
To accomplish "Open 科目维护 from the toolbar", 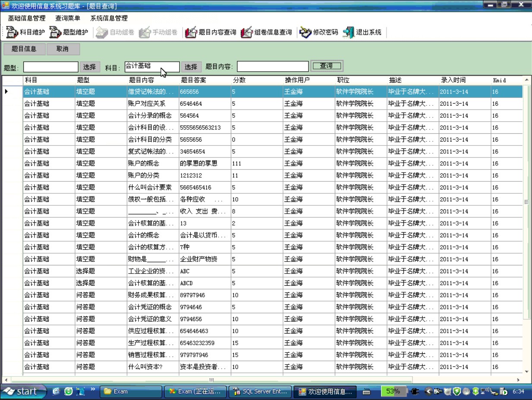I will [26, 32].
